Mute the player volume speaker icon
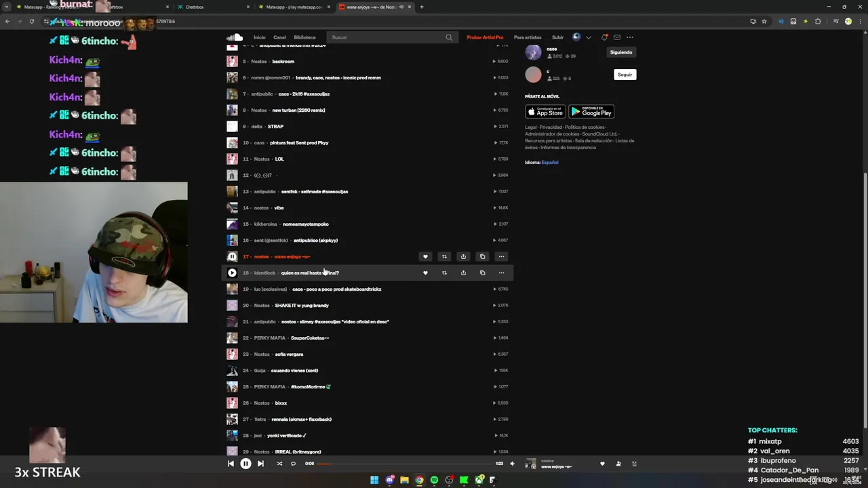 click(512, 464)
